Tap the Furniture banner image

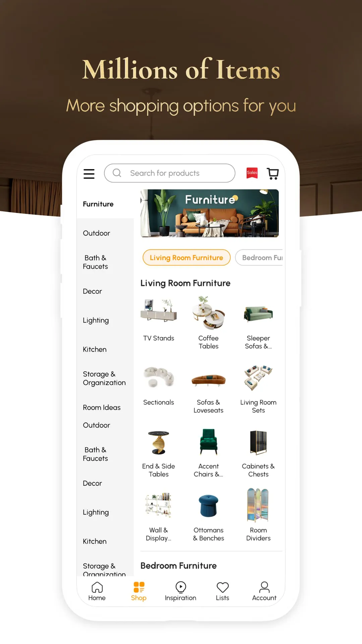[x=209, y=213]
